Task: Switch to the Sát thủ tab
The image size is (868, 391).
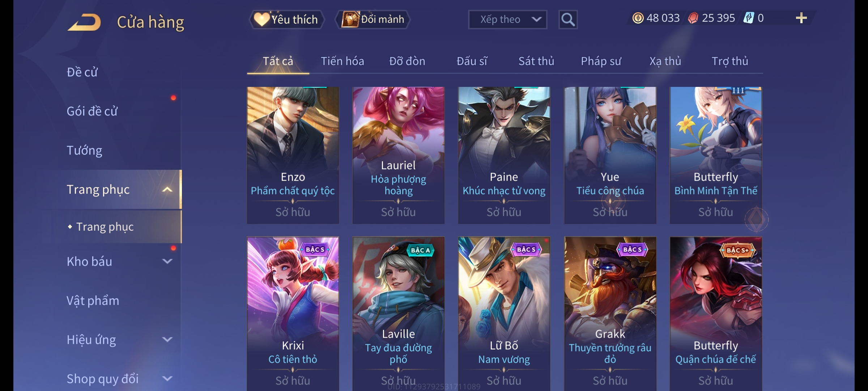Action: click(x=536, y=61)
